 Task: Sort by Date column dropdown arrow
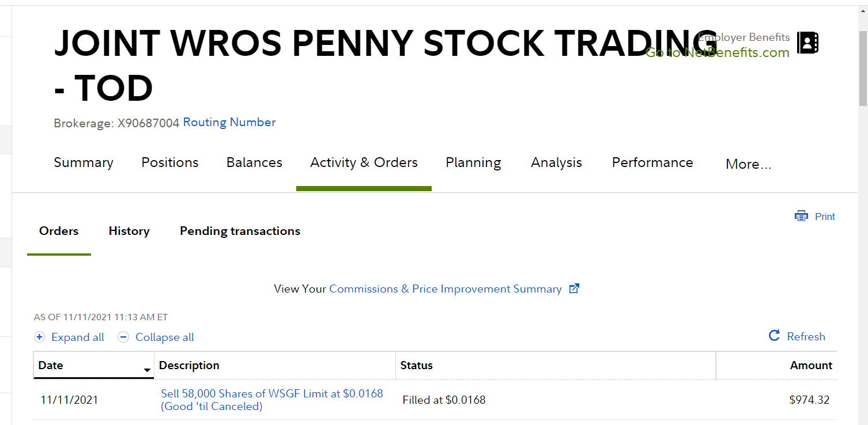pos(147,370)
